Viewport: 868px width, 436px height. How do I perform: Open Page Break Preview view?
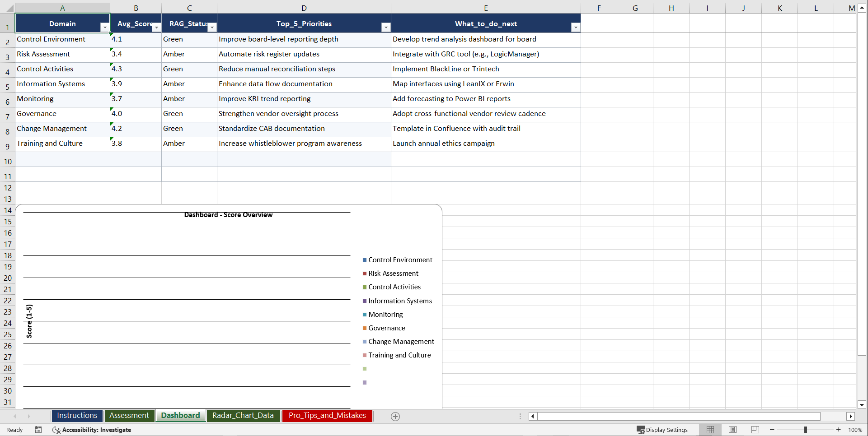(x=755, y=430)
